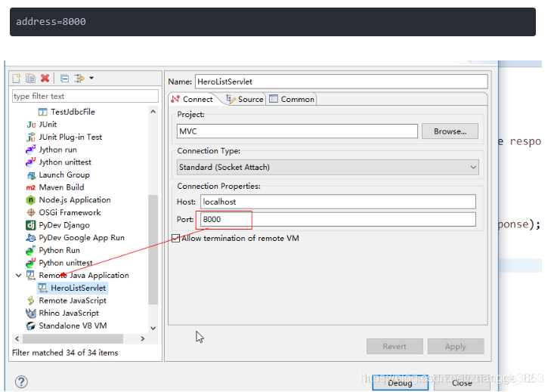
Task: Open the filter dropdown arrow in toolbar
Action: pyautogui.click(x=91, y=78)
